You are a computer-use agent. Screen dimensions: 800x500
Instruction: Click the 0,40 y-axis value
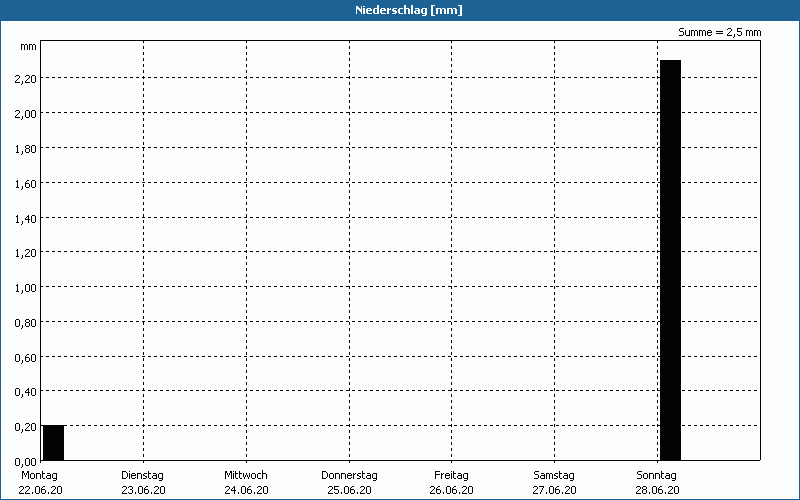(26, 392)
